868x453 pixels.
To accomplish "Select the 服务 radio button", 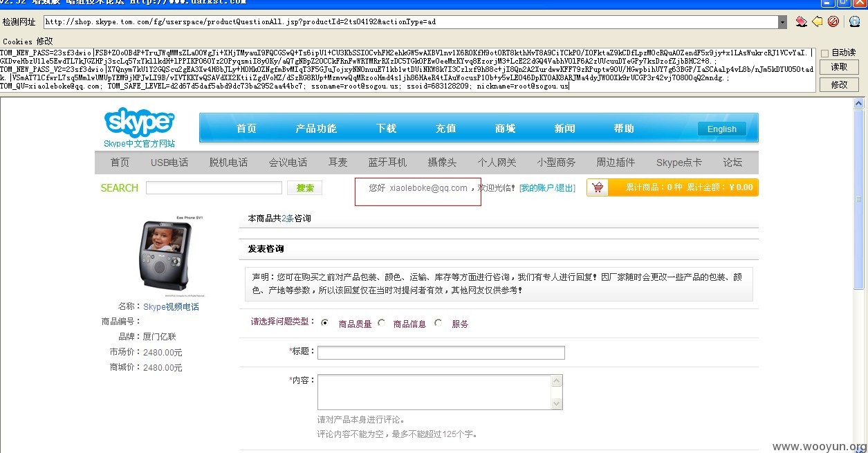I will [438, 322].
